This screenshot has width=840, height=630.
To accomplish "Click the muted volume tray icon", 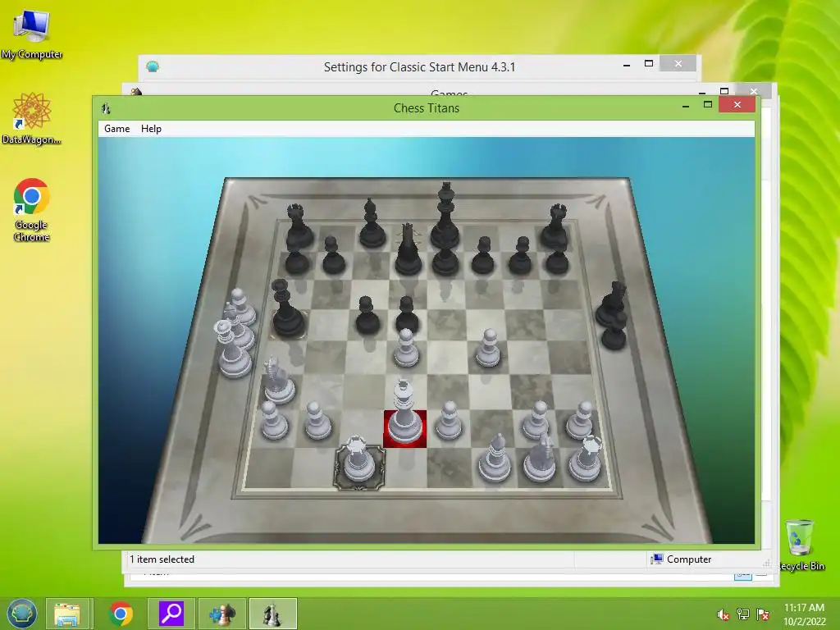I will tap(723, 615).
